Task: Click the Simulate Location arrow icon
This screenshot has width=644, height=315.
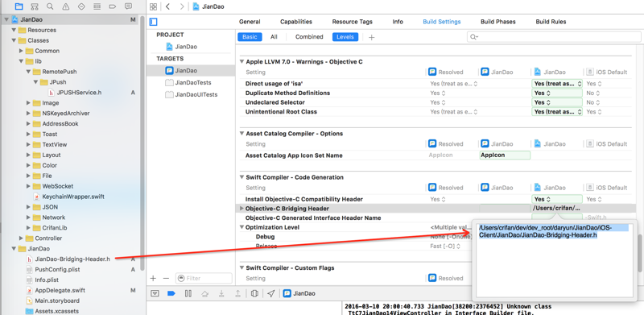Action: point(271,293)
